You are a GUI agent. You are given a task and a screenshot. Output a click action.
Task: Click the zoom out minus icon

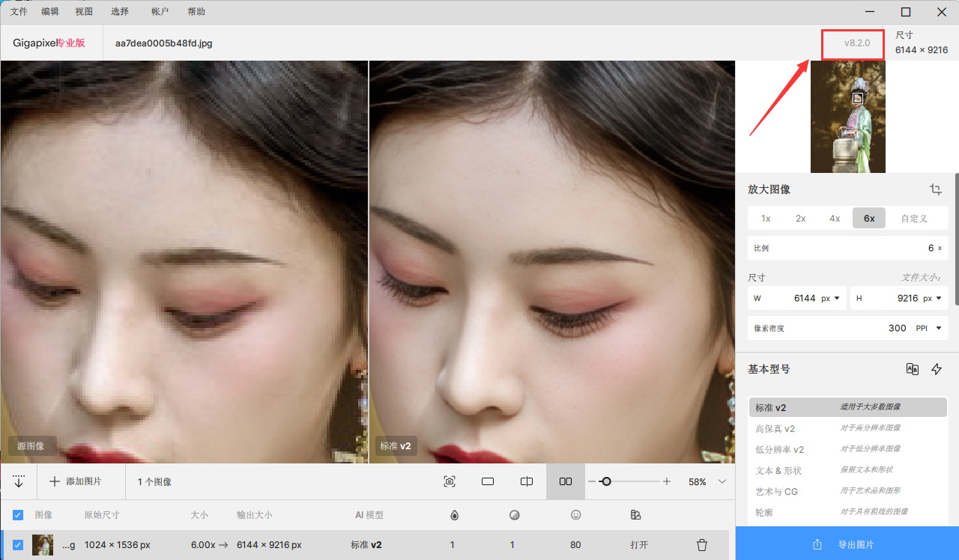click(592, 481)
